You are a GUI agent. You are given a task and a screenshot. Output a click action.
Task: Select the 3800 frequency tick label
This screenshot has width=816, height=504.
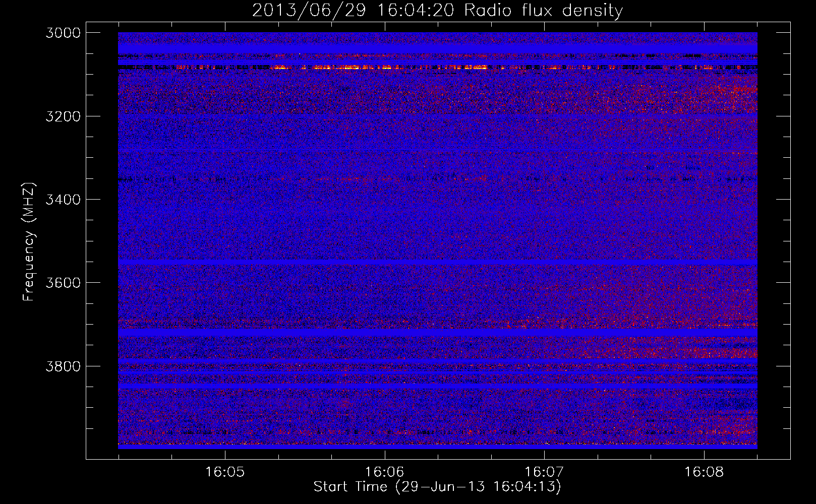[x=63, y=366]
